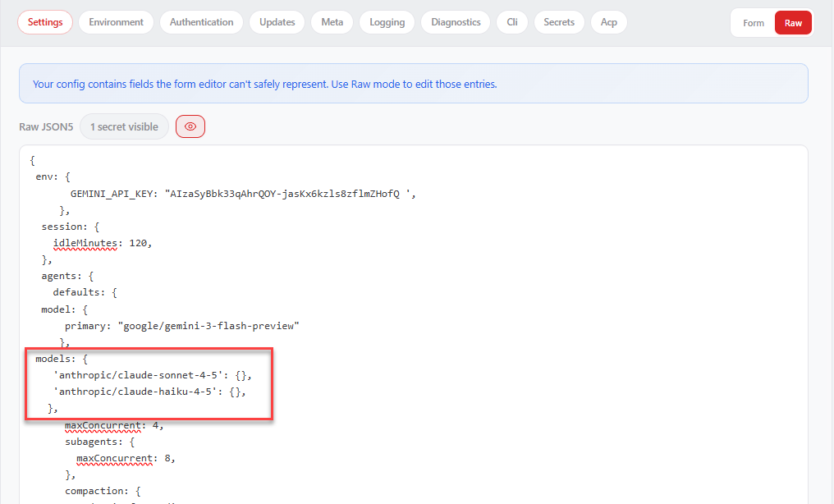Switch to Form editor mode
The image size is (834, 504).
click(x=754, y=23)
